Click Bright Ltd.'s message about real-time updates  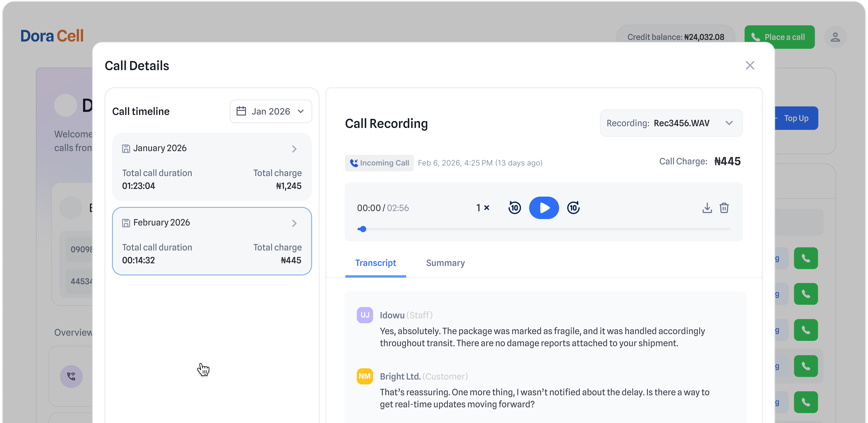(544, 398)
